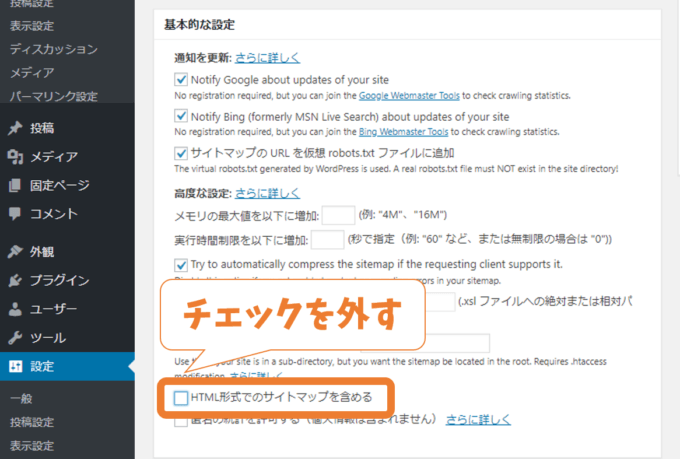The height and width of the screenshot is (459, 680).
Task: Click the ユーザー person icon
Action: (x=15, y=309)
